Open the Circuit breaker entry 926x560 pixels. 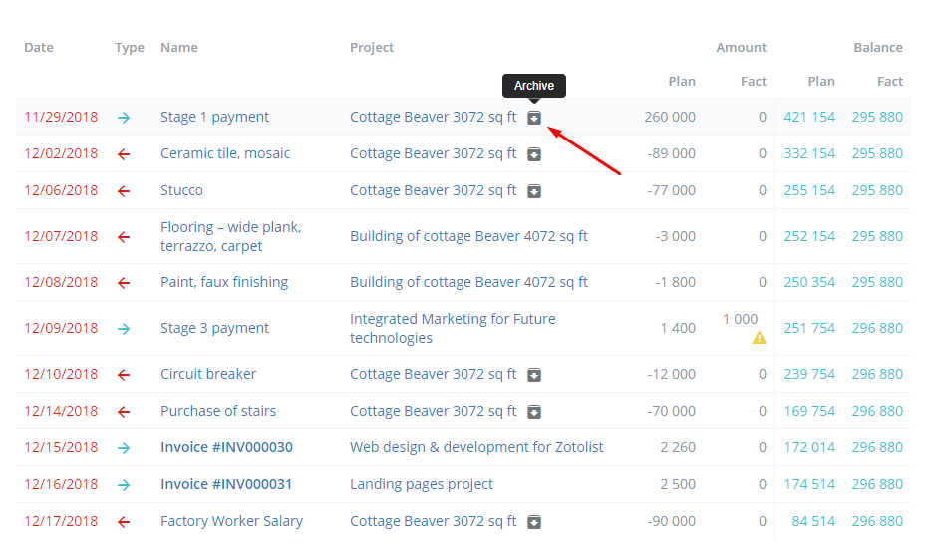[208, 374]
